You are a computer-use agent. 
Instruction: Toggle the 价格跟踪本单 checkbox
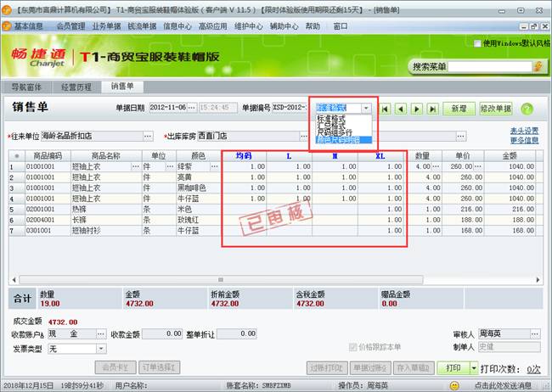pyautogui.click(x=353, y=346)
